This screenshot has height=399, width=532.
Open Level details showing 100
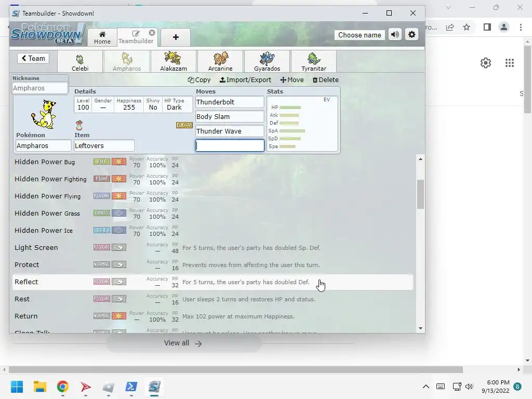[83, 104]
